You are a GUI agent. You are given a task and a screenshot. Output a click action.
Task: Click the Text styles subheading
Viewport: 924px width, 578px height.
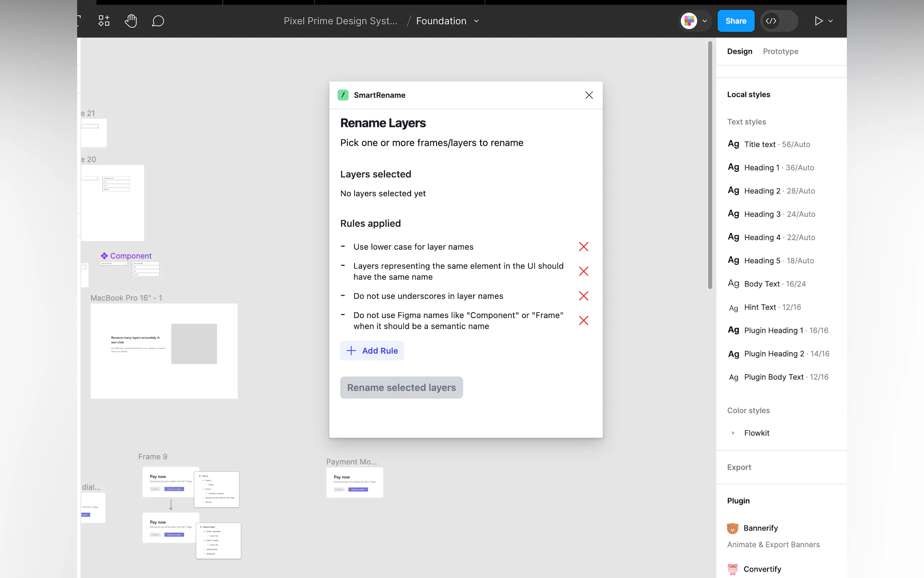[746, 122]
